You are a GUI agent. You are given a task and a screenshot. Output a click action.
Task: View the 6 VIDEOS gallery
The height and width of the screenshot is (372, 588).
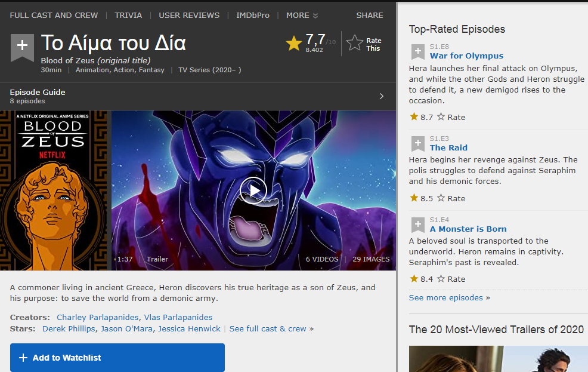[x=322, y=259]
